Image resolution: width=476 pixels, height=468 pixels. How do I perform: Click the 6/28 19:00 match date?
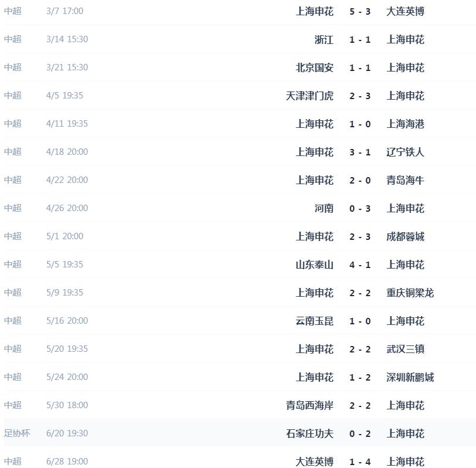pos(67,462)
